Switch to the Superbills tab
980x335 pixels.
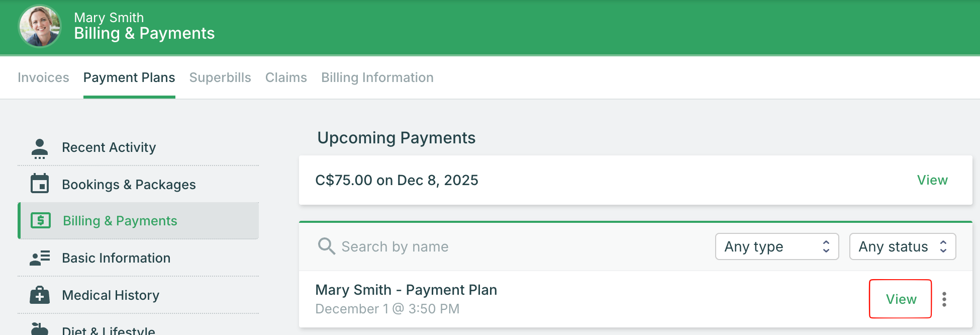pos(220,77)
